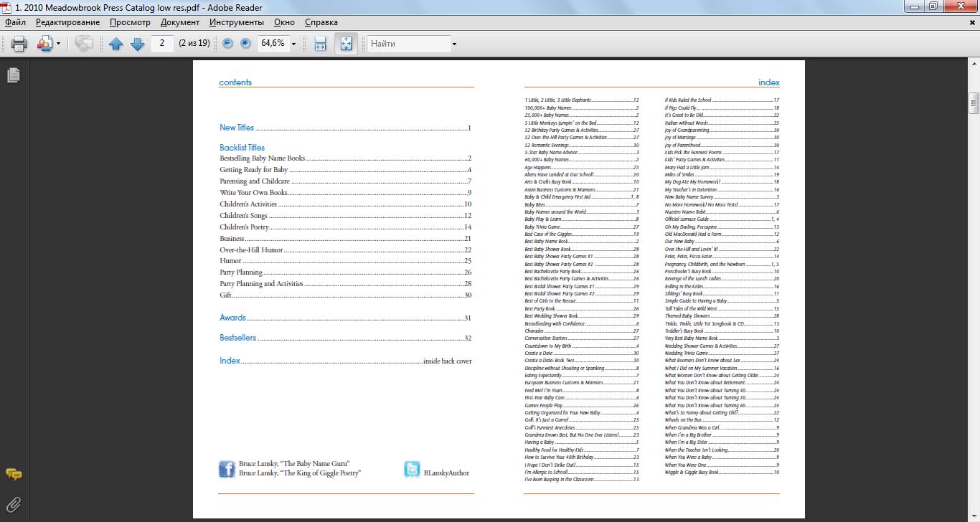Toggle the fit one full page view
Screen dimensions: 980x522
click(346, 44)
